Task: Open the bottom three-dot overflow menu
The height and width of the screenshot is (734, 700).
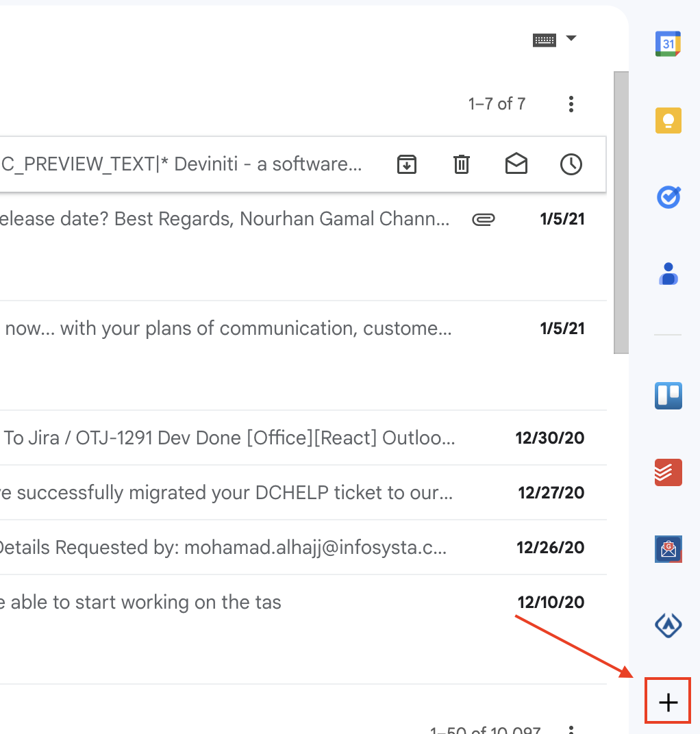Action: click(x=571, y=730)
